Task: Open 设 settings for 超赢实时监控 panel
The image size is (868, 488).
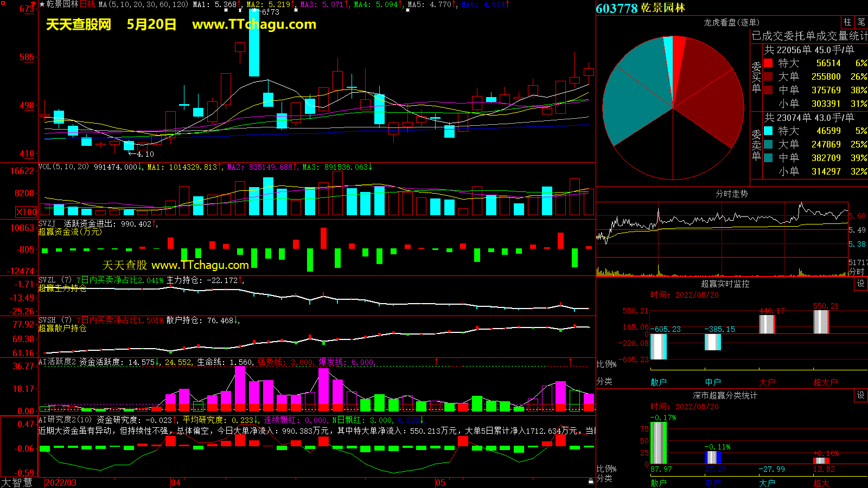Action: 861,284
